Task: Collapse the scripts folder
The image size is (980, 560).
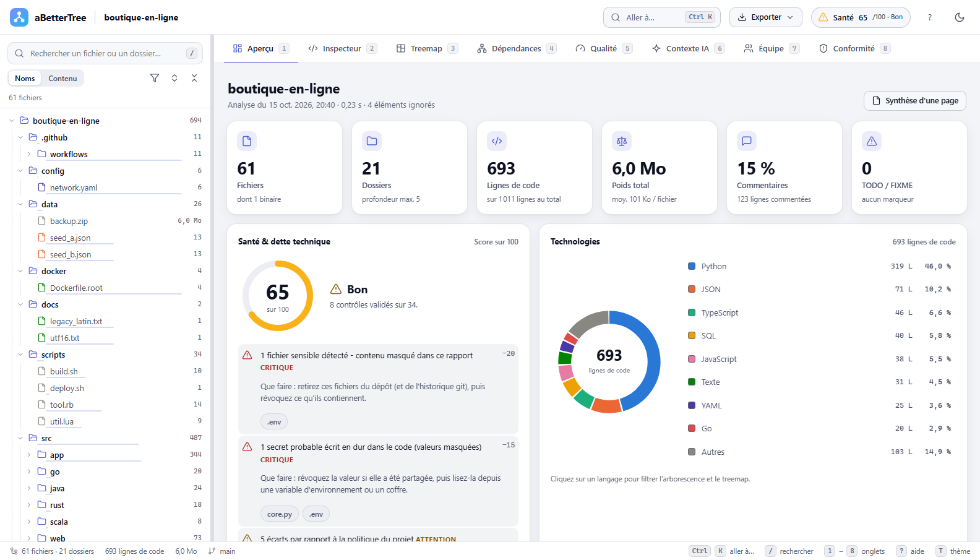Action: pyautogui.click(x=20, y=355)
